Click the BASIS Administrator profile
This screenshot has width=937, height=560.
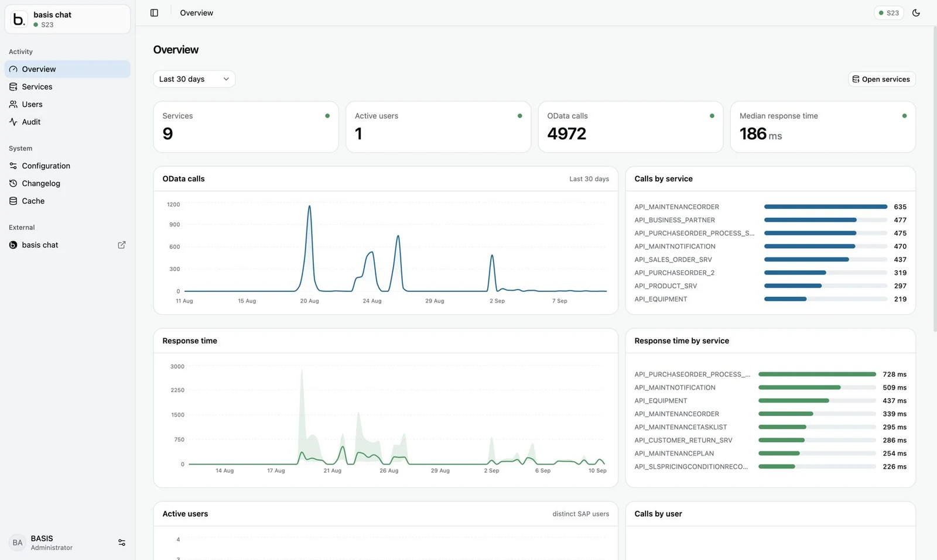coord(67,542)
